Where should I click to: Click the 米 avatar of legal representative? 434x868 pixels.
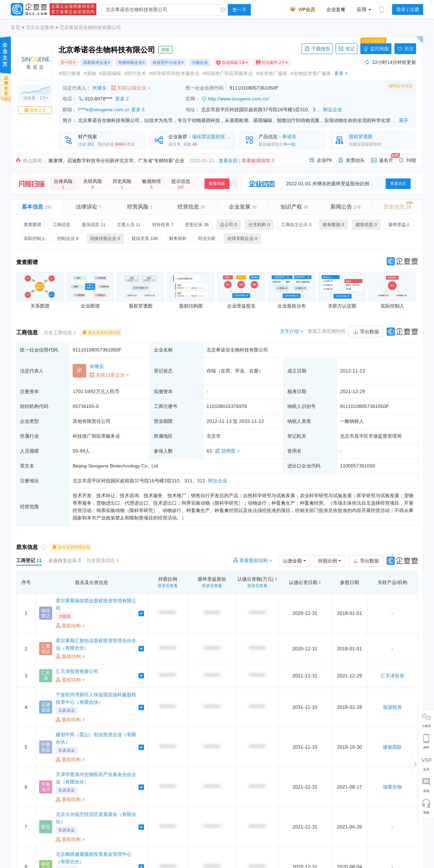point(79,370)
